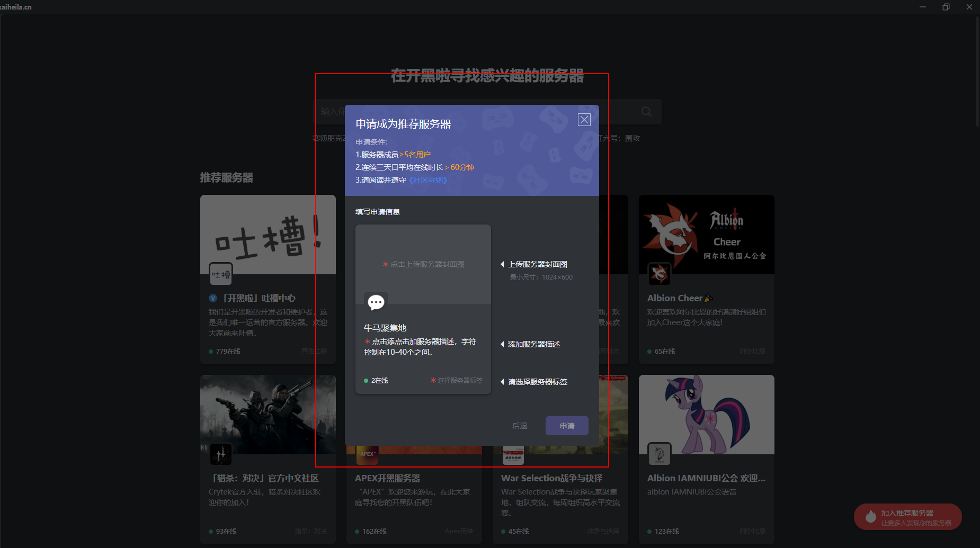Viewport: 980px width, 548px height.
Task: Open the 《社区守则》 link
Action: [428, 180]
